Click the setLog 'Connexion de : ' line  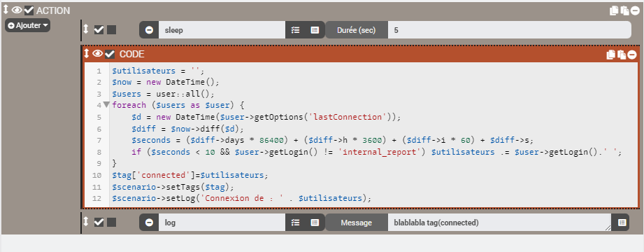pyautogui.click(x=241, y=199)
